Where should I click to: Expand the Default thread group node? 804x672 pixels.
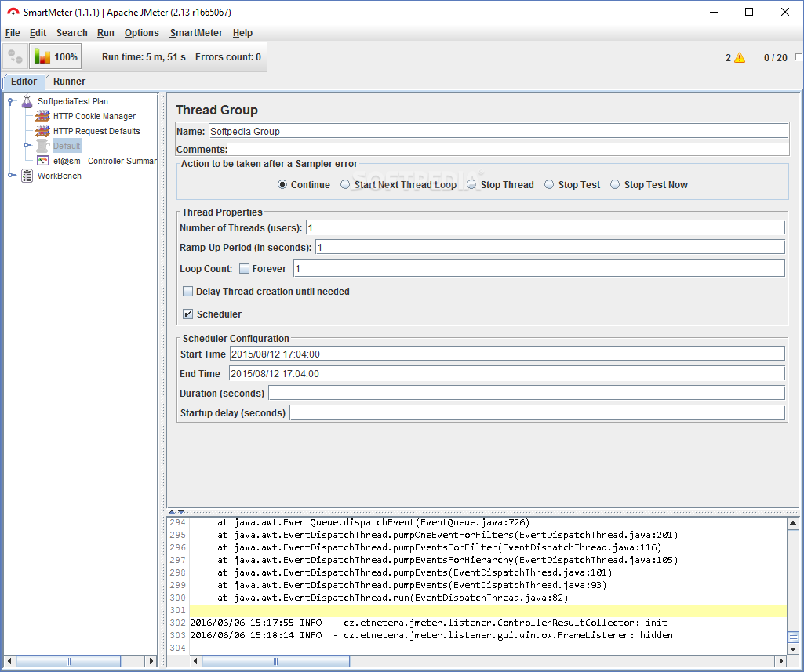coord(27,146)
